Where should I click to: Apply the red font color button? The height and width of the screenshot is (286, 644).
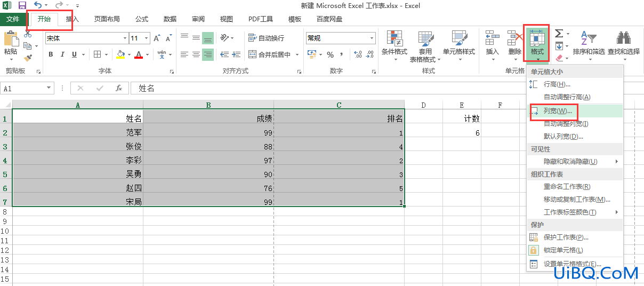point(139,54)
